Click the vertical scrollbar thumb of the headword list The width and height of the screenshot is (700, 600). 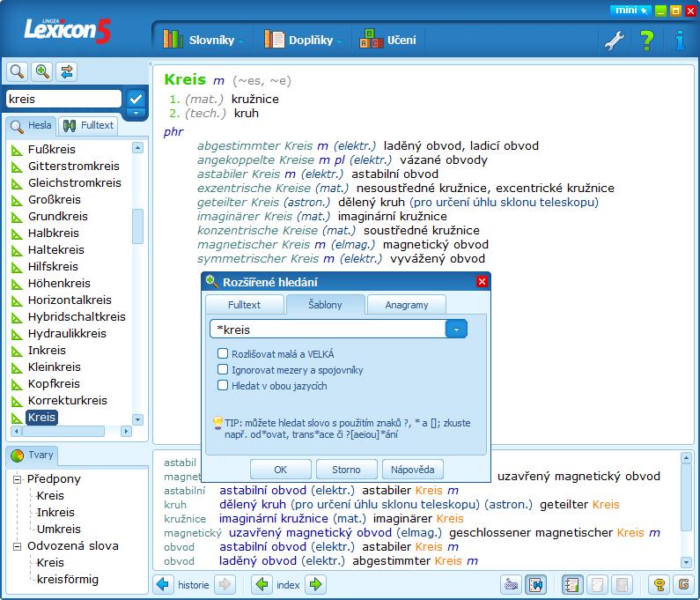138,226
